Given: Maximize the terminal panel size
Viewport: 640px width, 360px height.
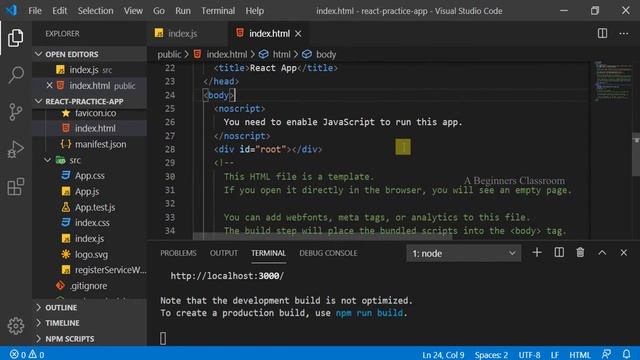Looking at the screenshot, I should tap(602, 253).
